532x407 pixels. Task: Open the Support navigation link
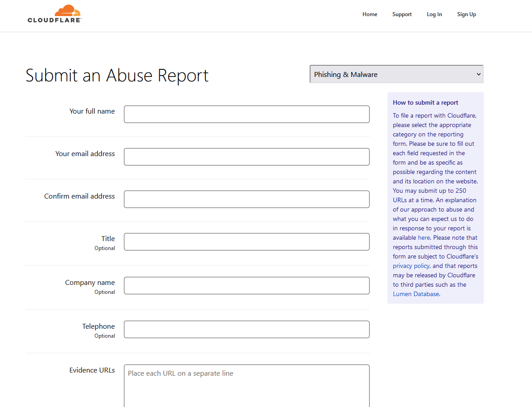[x=402, y=14]
